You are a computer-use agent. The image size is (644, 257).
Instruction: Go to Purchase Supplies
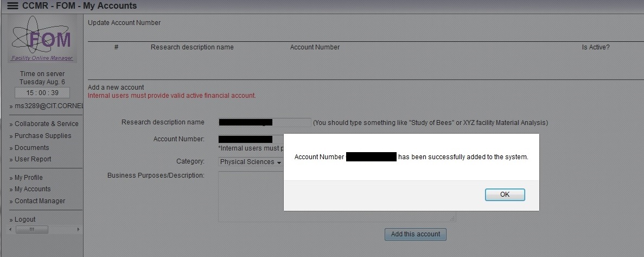coord(43,136)
